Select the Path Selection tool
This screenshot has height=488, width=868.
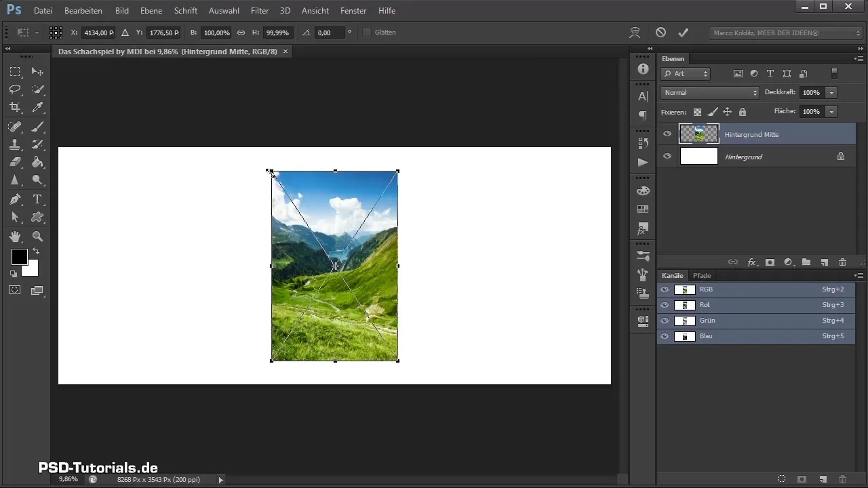coord(15,217)
